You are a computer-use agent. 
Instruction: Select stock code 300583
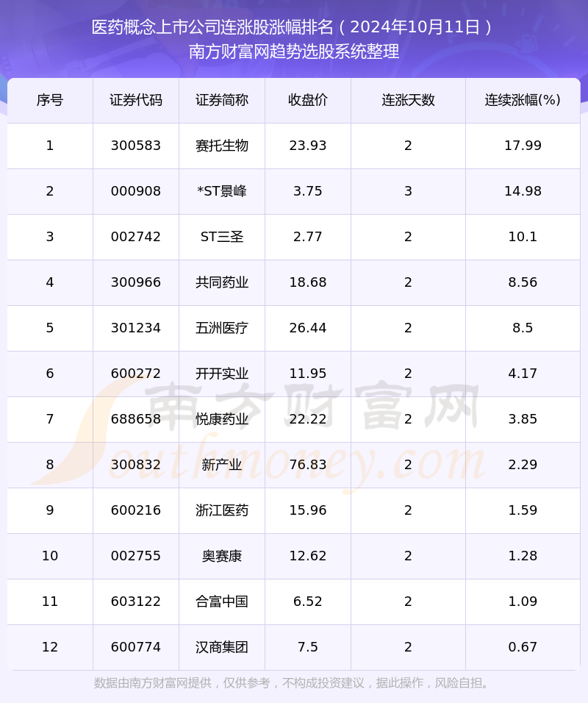pos(136,146)
